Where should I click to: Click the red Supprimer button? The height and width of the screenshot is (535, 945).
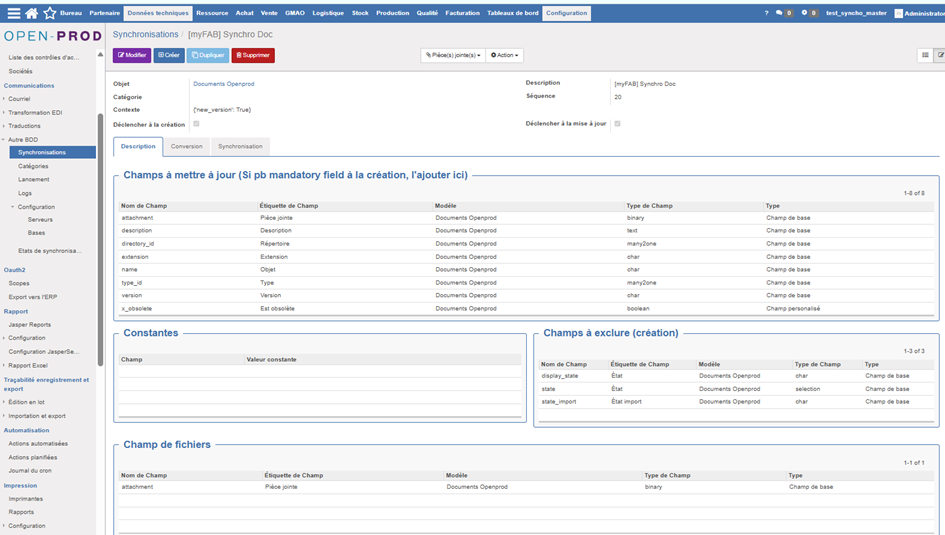[x=253, y=55]
